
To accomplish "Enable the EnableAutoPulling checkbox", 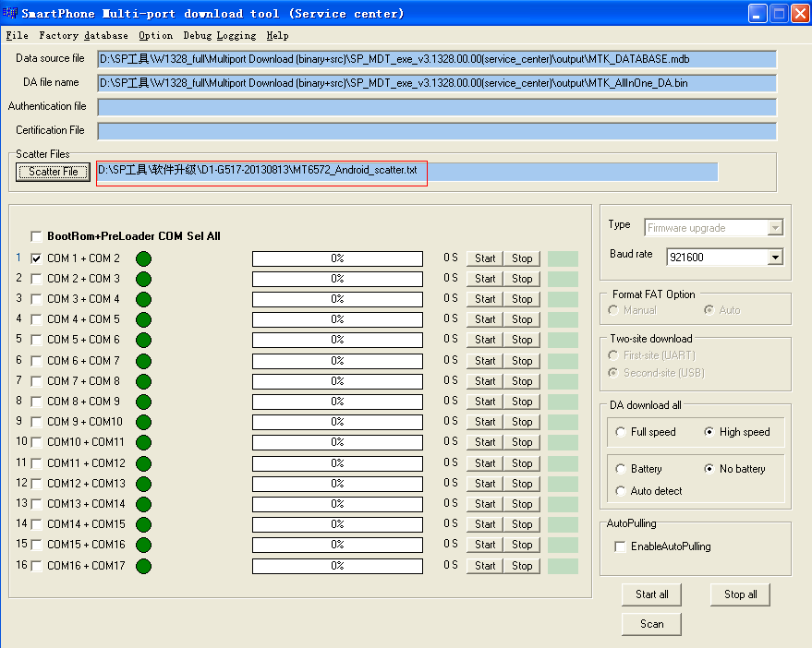I will tap(620, 546).
